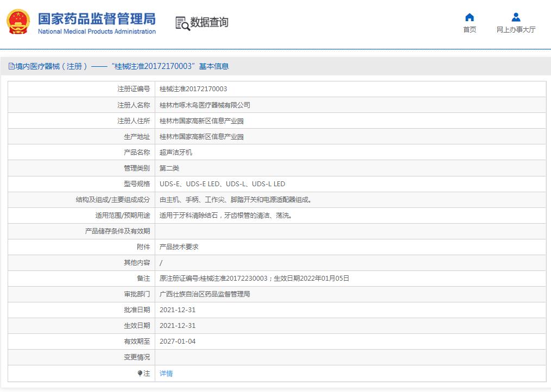Click 生效日期 value 2021-12-31
Viewport: 551px width, 392px height.
click(x=178, y=326)
